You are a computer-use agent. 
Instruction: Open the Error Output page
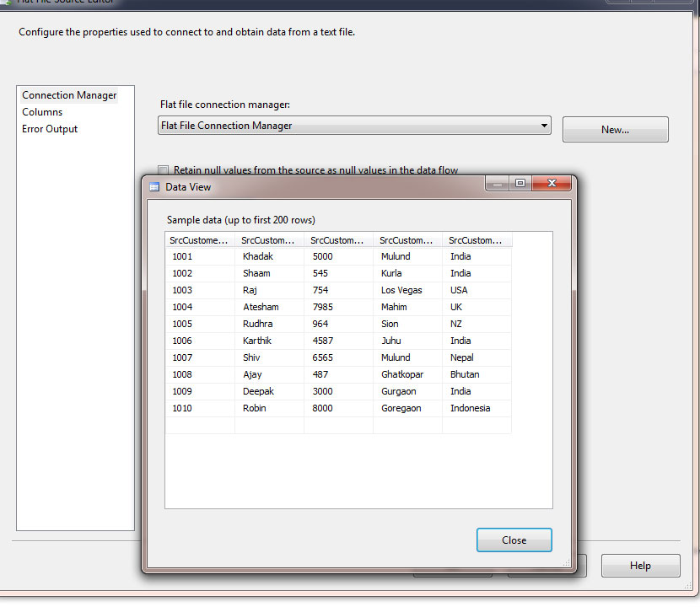(x=51, y=128)
